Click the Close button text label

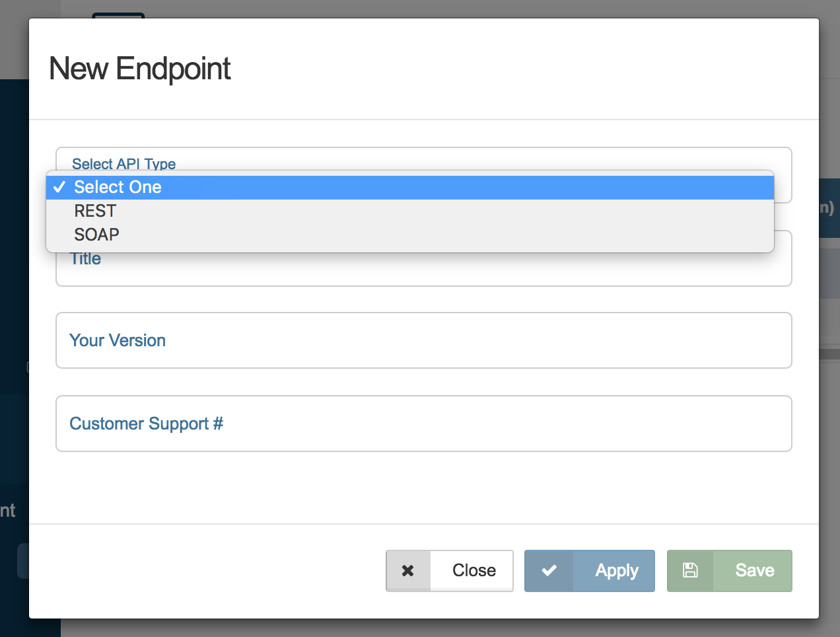pyautogui.click(x=472, y=570)
